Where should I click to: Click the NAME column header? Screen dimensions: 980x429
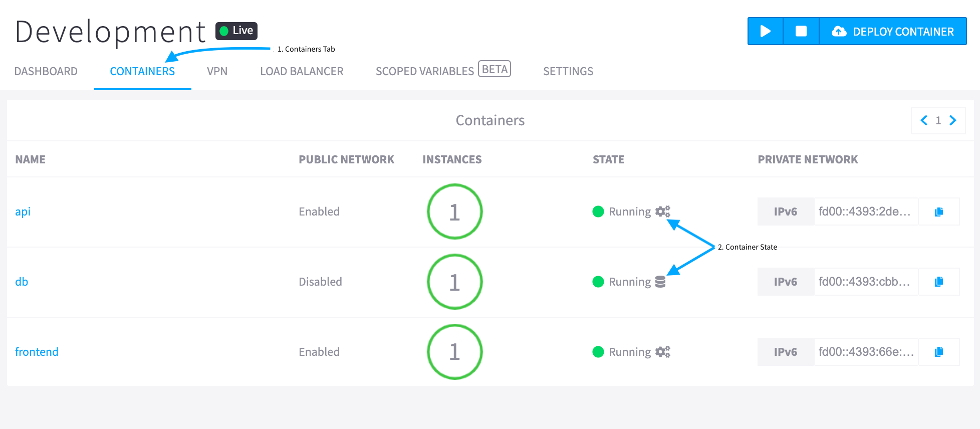pyautogui.click(x=31, y=159)
